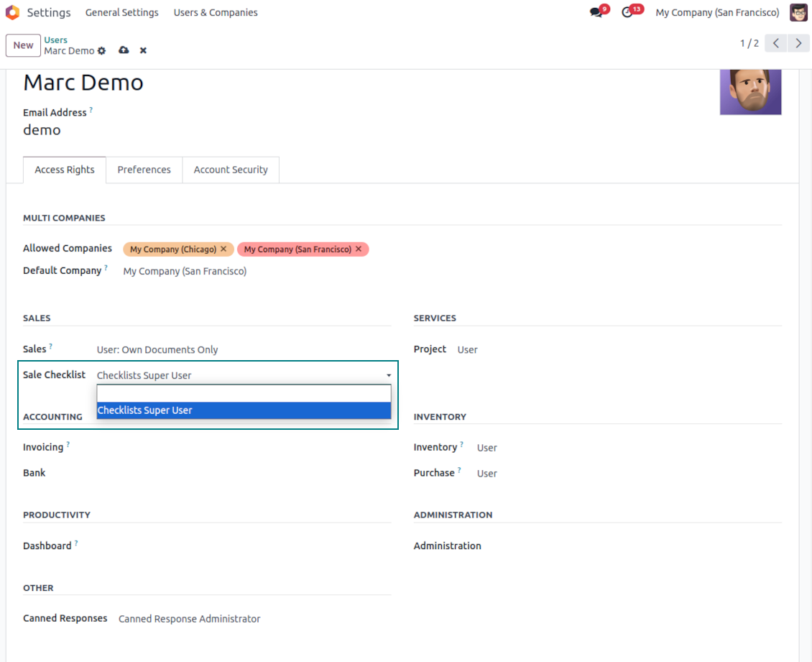Viewport: 812px width, 662px height.
Task: Remove My Company (Chicago) tag
Action: pos(223,249)
